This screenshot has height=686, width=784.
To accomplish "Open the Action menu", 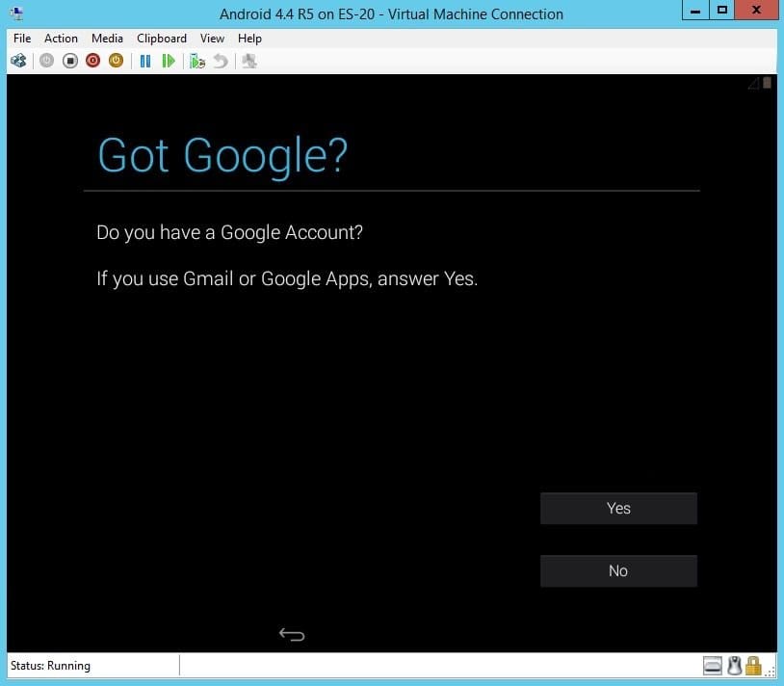I will 61,39.
